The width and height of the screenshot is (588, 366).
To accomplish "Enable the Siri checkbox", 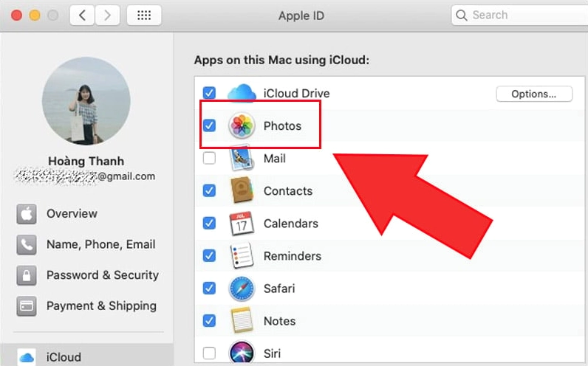I will (209, 353).
